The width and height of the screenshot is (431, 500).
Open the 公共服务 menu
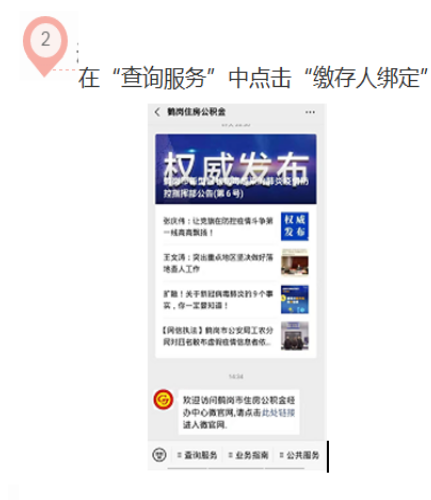pos(299,455)
